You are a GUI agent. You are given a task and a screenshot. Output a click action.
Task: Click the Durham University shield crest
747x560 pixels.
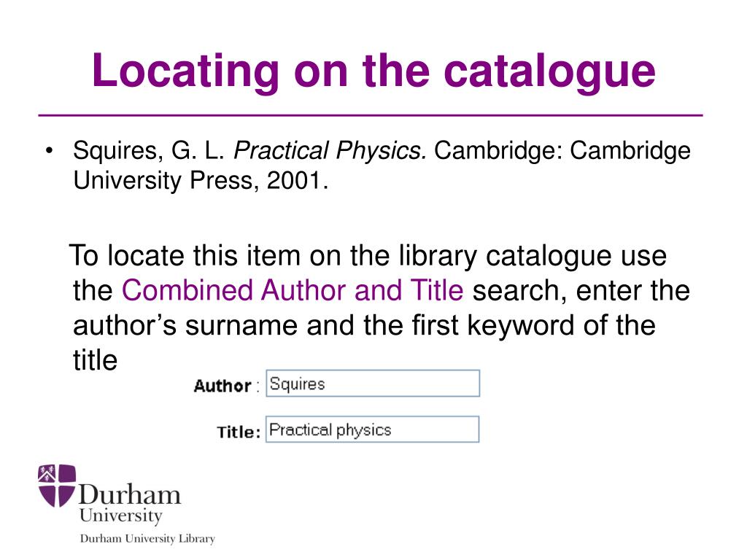pos(57,485)
